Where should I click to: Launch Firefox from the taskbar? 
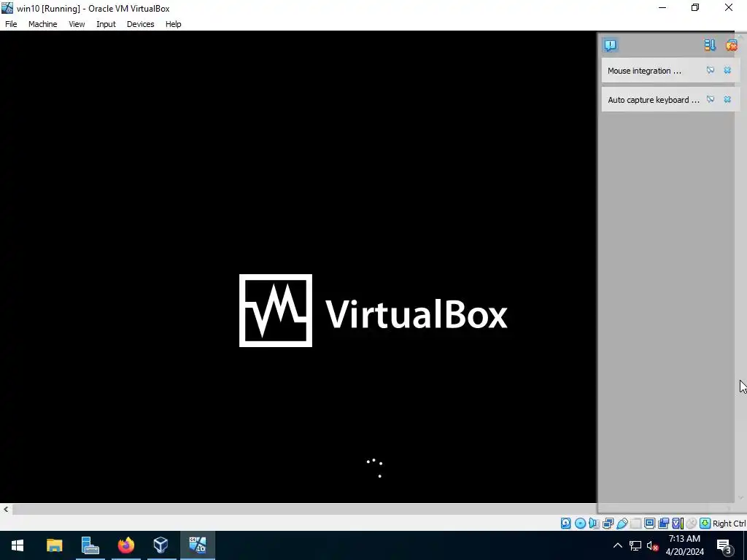coord(125,545)
